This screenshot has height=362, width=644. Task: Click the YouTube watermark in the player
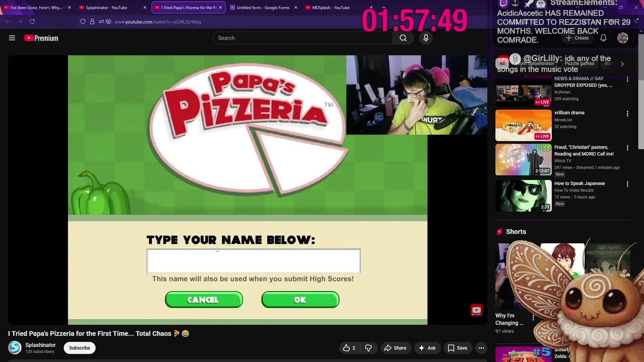[x=476, y=310]
